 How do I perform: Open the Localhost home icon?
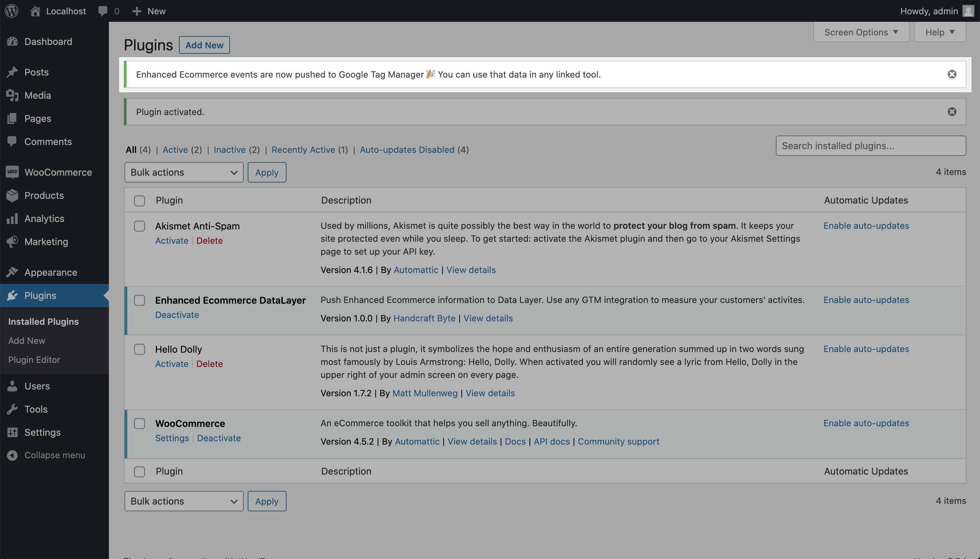pos(35,11)
